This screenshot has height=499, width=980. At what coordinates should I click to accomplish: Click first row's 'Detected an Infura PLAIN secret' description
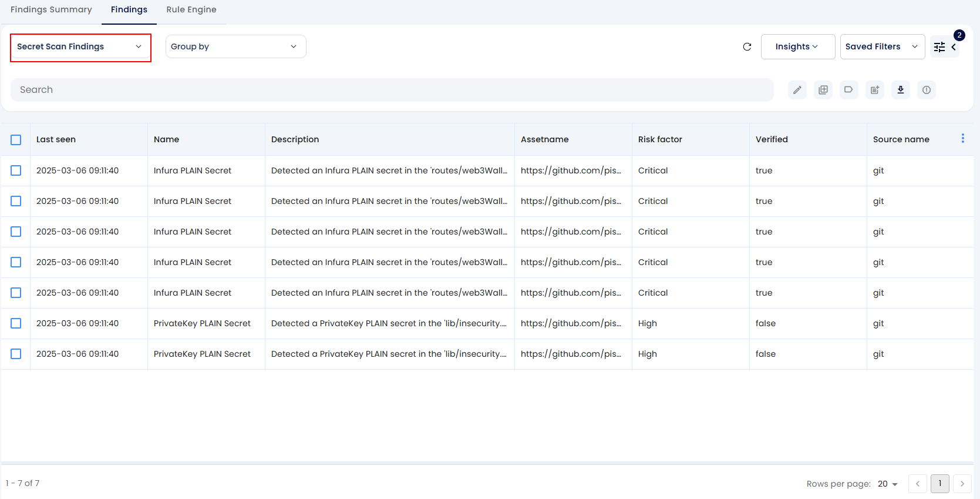[x=389, y=170]
